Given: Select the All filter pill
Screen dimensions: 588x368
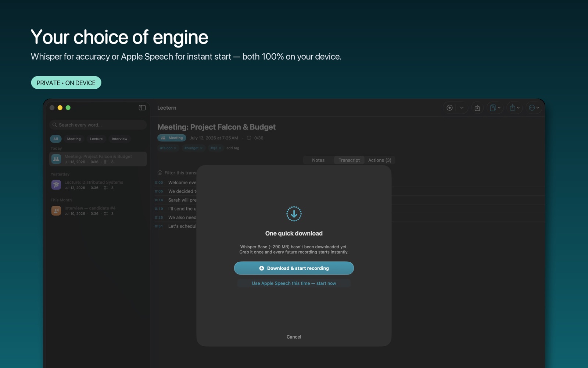Looking at the screenshot, I should [x=55, y=139].
